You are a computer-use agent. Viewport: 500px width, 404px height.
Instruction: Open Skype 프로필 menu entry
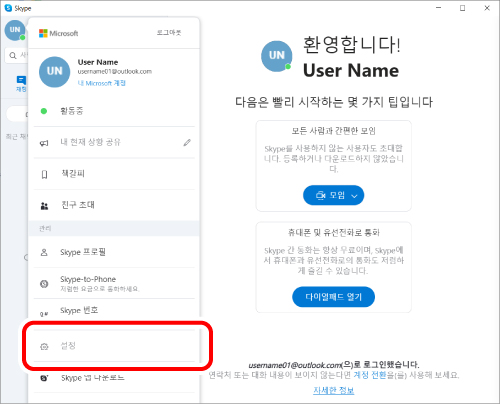[114, 252]
